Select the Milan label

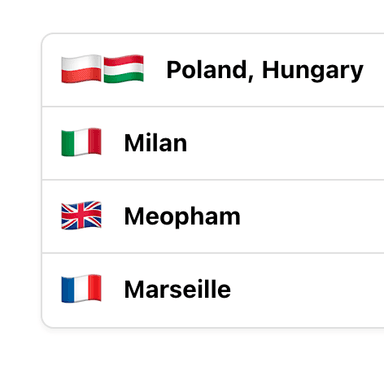[x=155, y=143]
